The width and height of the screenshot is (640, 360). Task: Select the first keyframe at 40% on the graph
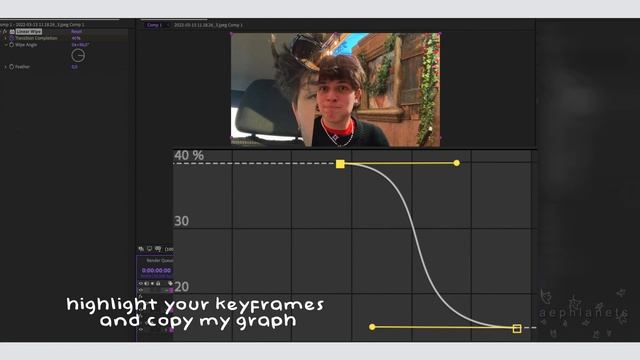point(340,164)
